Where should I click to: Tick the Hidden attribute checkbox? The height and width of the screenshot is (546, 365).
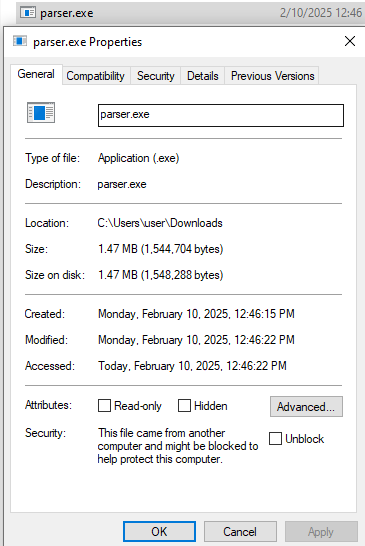pyautogui.click(x=184, y=406)
